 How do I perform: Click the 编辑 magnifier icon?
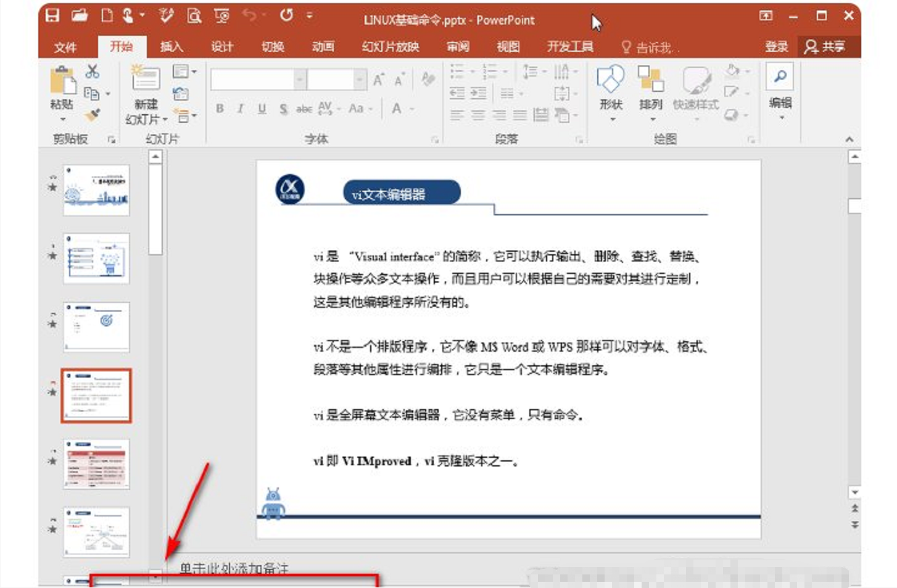pos(780,77)
